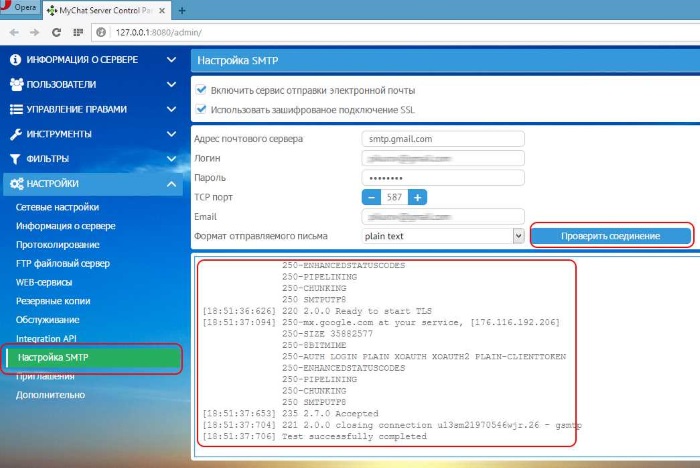Click '250-SIZE 35882577' log line
Screen dimensions: 700x468
pyautogui.click(x=327, y=334)
